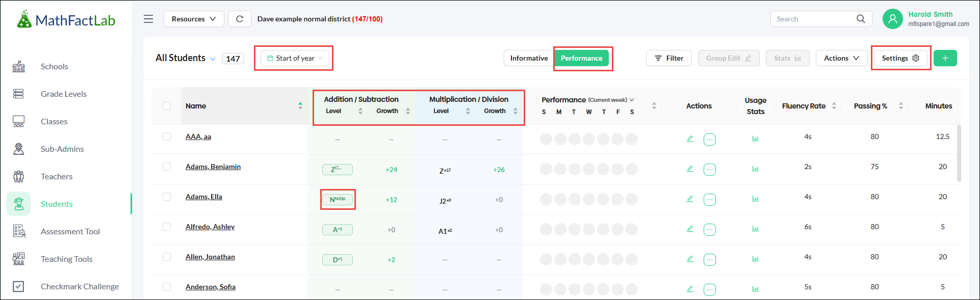Open the Settings button
The height and width of the screenshot is (300, 980).
(x=900, y=58)
